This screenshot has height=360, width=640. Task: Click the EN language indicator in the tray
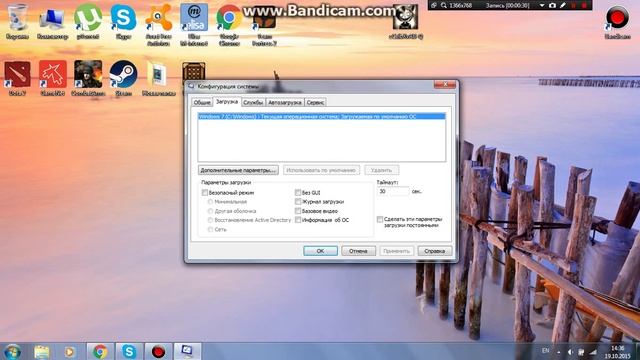[545, 351]
